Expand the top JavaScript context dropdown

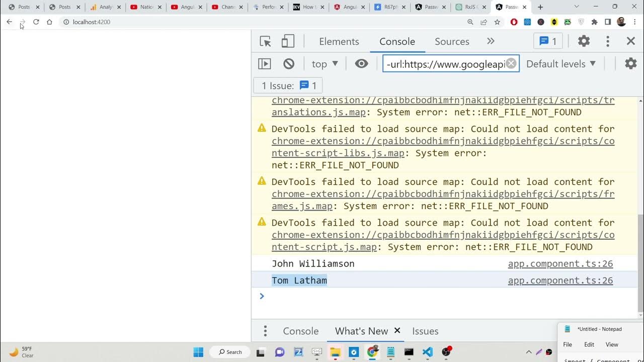325,64
